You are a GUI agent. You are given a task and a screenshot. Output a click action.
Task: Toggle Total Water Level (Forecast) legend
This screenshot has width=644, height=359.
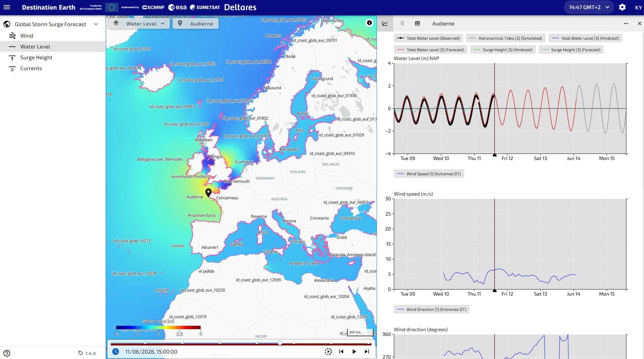click(x=431, y=50)
